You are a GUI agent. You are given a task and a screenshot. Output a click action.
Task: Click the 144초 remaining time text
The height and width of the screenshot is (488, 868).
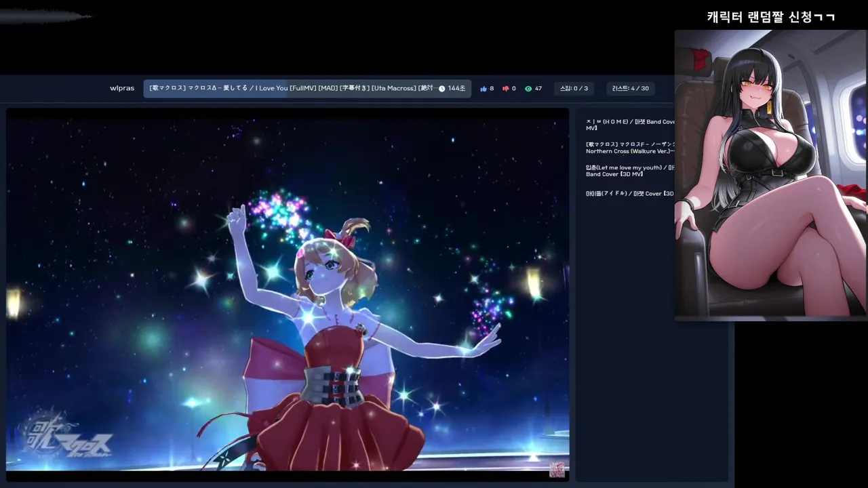(456, 89)
